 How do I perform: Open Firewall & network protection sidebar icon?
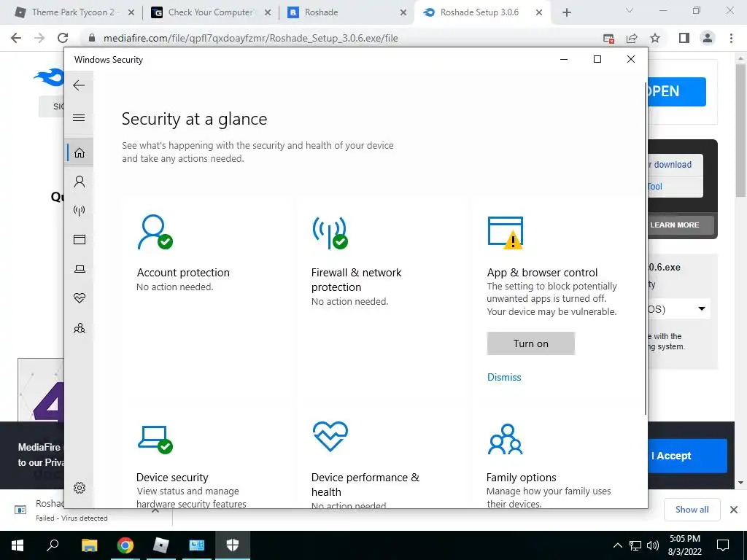[x=79, y=211]
